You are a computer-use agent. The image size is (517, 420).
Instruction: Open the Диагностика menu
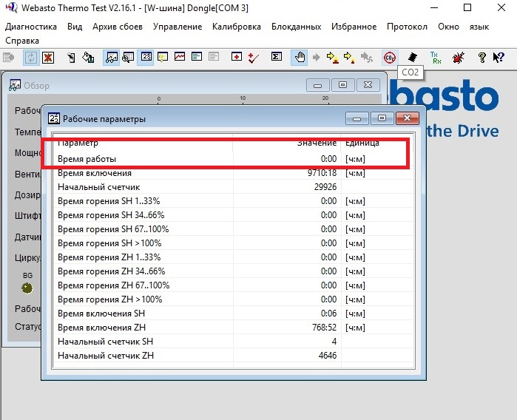[31, 27]
